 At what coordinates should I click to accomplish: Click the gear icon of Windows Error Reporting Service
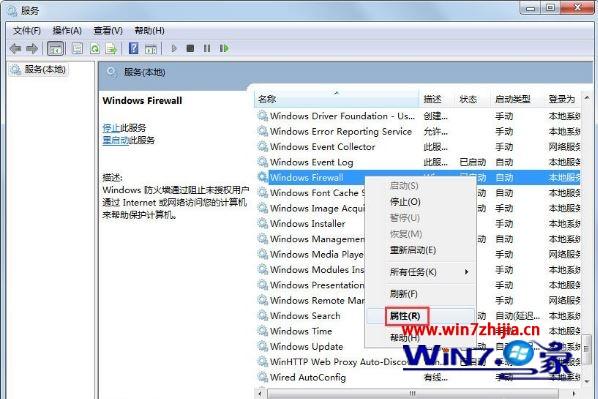pos(262,131)
